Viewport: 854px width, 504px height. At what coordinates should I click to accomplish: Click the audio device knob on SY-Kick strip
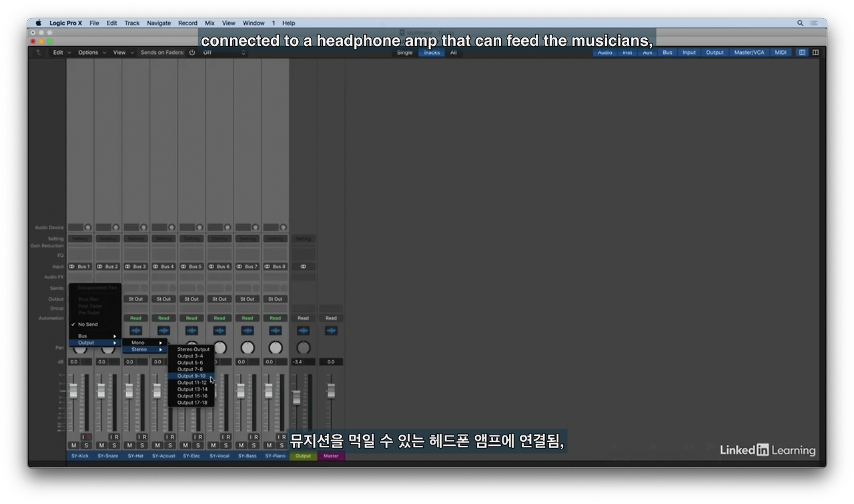(87, 227)
